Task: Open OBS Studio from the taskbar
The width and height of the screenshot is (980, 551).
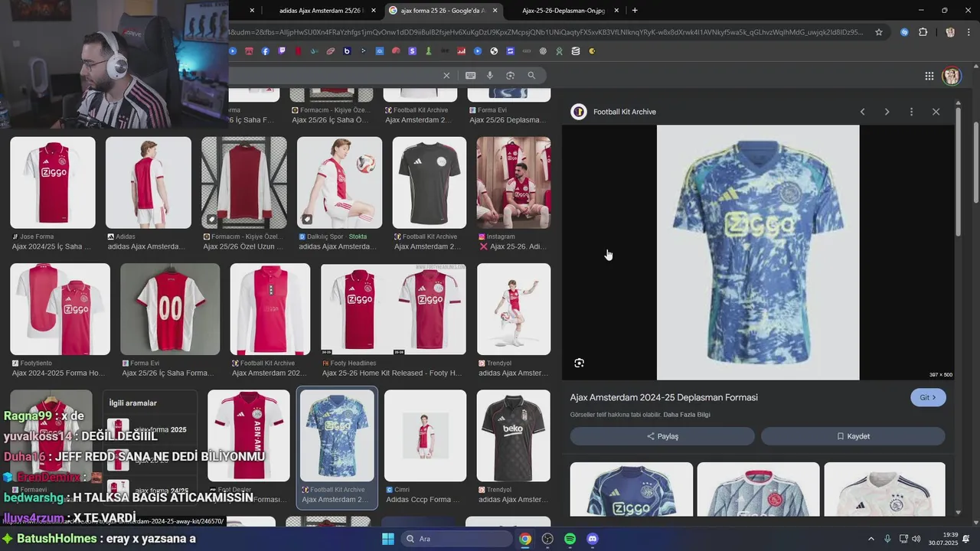Action: pyautogui.click(x=547, y=539)
